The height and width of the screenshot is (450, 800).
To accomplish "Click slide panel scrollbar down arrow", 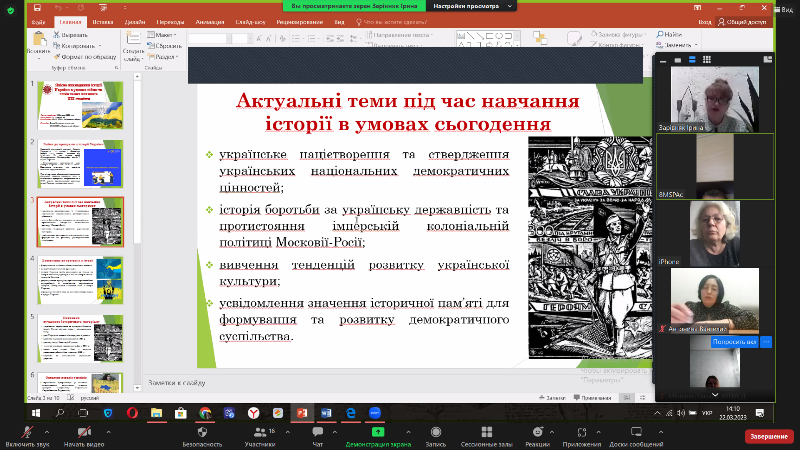I will [x=137, y=388].
